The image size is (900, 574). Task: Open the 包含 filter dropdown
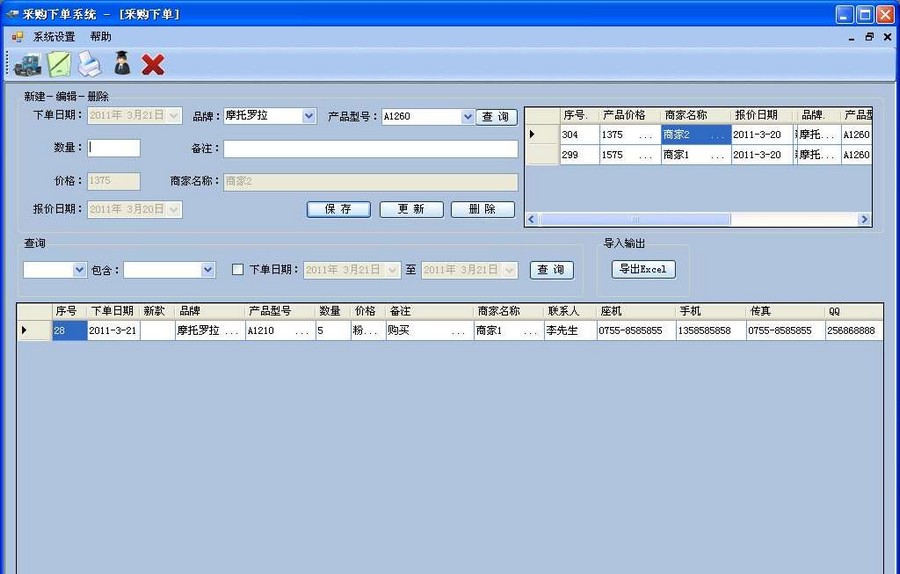[208, 270]
